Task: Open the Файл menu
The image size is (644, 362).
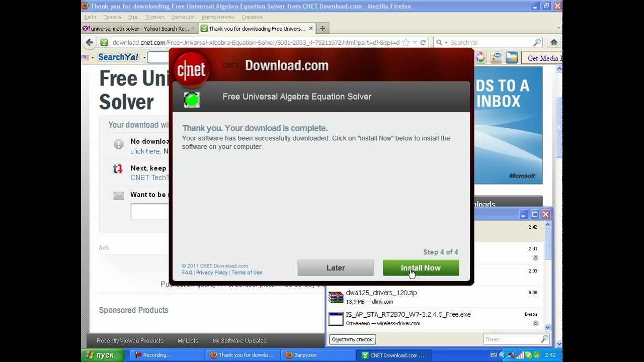Action: pyautogui.click(x=90, y=17)
